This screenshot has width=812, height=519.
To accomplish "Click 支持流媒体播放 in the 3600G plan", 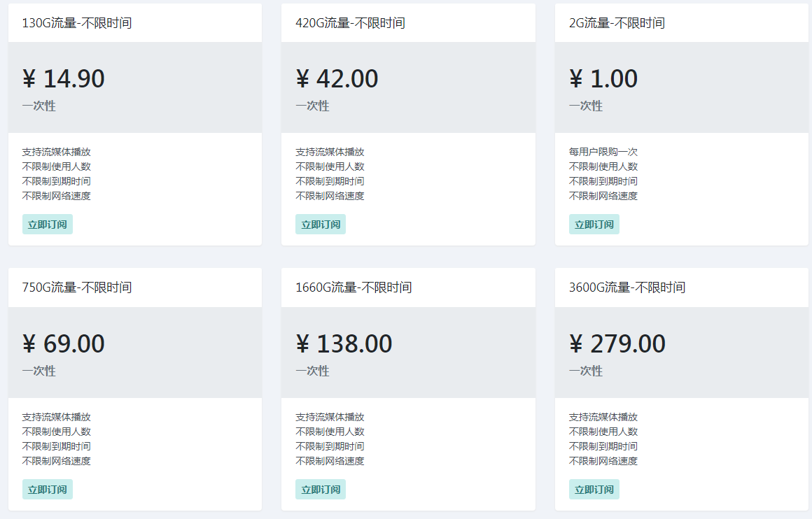I will 603,417.
